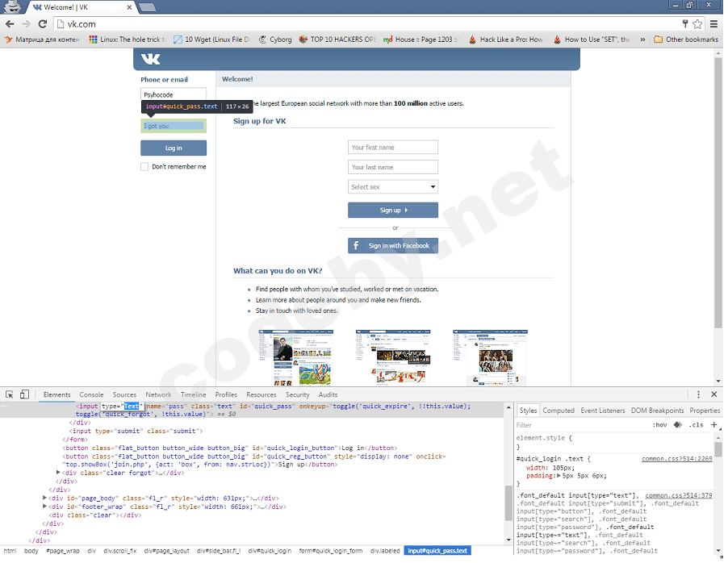Click the Phone or email input field
728x563 pixels.
pos(174,94)
